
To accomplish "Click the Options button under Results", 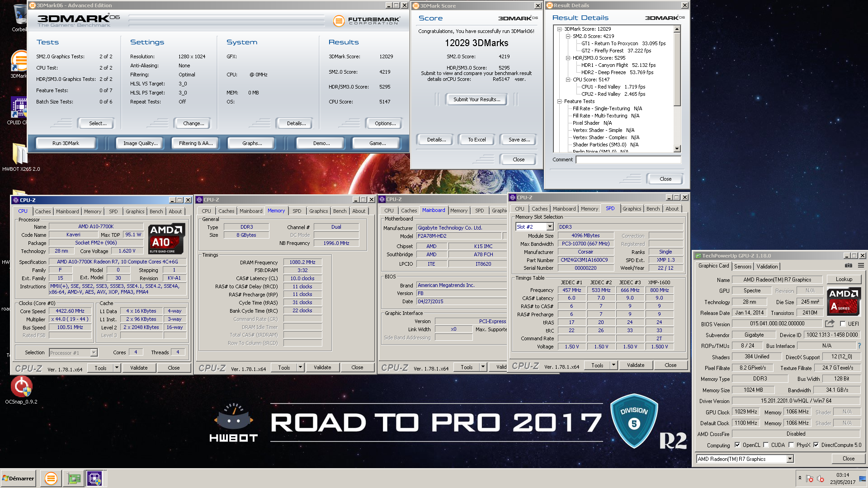I will coord(385,123).
